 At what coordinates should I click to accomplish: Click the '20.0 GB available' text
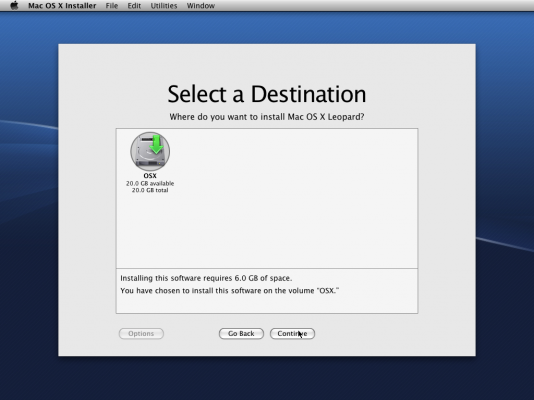click(x=150, y=183)
